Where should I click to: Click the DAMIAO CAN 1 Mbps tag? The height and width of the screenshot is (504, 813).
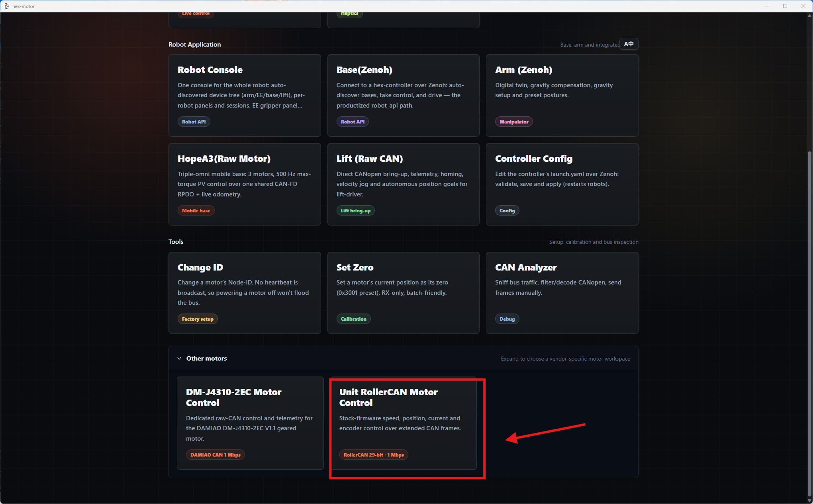215,455
